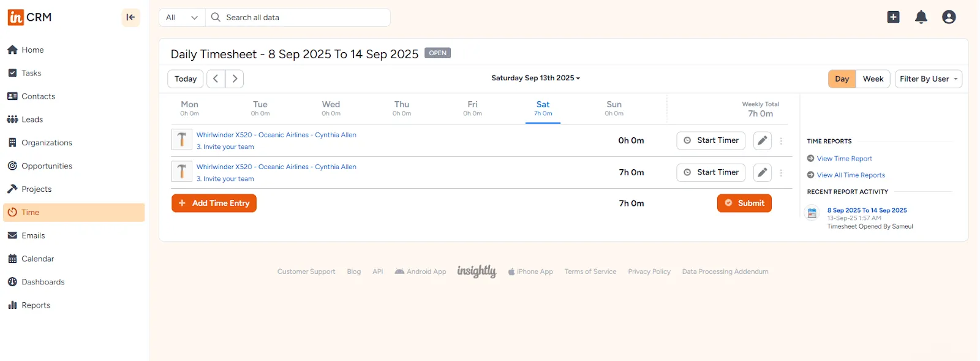The height and width of the screenshot is (361, 980).
Task: Start Timer for the 0h 0m entry
Action: pyautogui.click(x=711, y=140)
